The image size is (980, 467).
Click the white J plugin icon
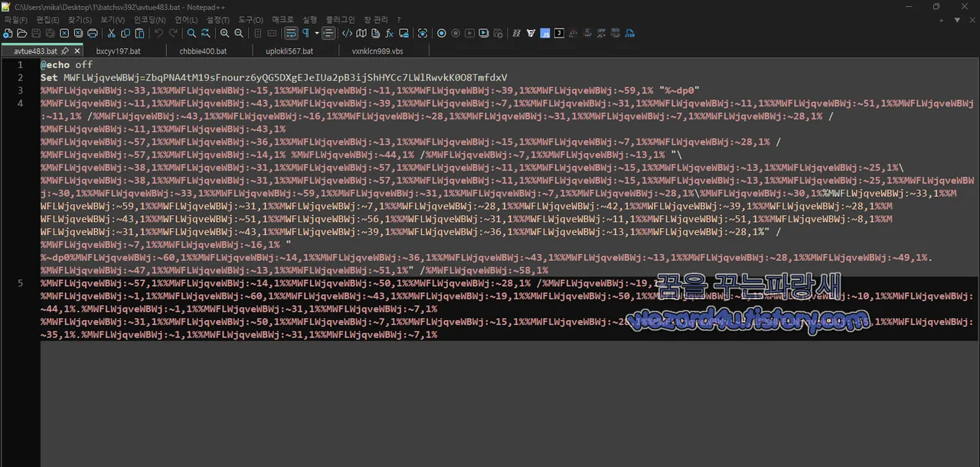[x=559, y=33]
